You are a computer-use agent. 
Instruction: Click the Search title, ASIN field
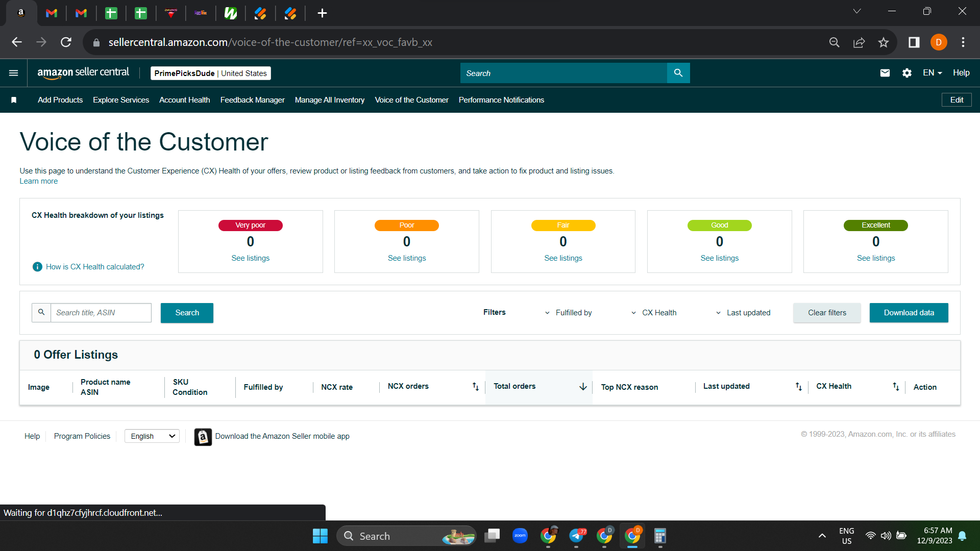pos(101,313)
